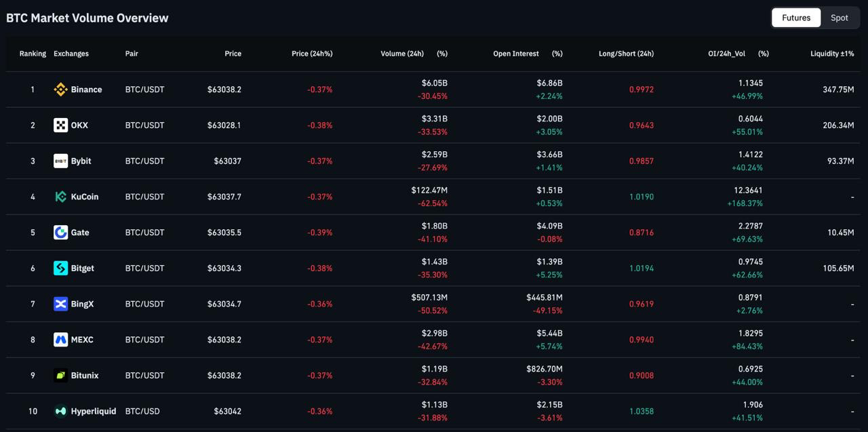Click the Ranking column header
868x432 pixels.
[33, 54]
